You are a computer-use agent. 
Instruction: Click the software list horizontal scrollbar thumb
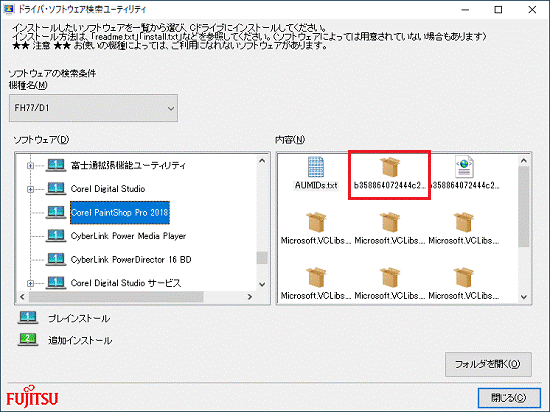click(116, 297)
